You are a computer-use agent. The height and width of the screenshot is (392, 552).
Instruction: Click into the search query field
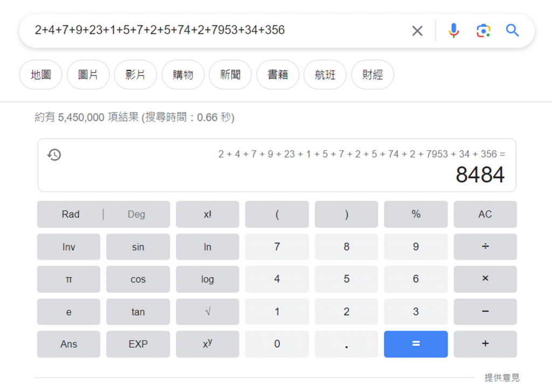(218, 31)
